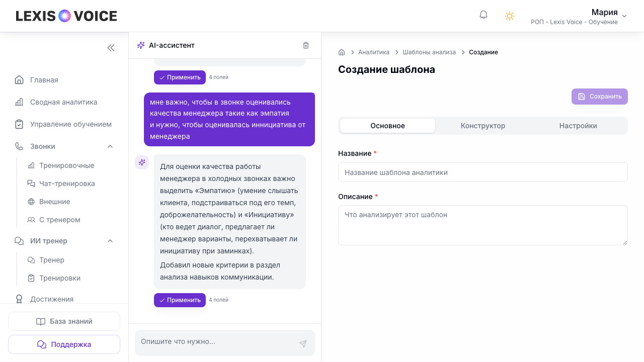The width and height of the screenshot is (644, 362).
Task: Open the Мария user menu dropdown
Action: 579,16
